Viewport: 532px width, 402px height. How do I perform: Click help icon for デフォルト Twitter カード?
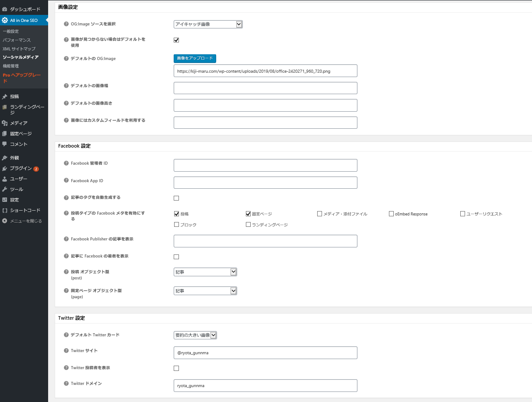pyautogui.click(x=66, y=335)
